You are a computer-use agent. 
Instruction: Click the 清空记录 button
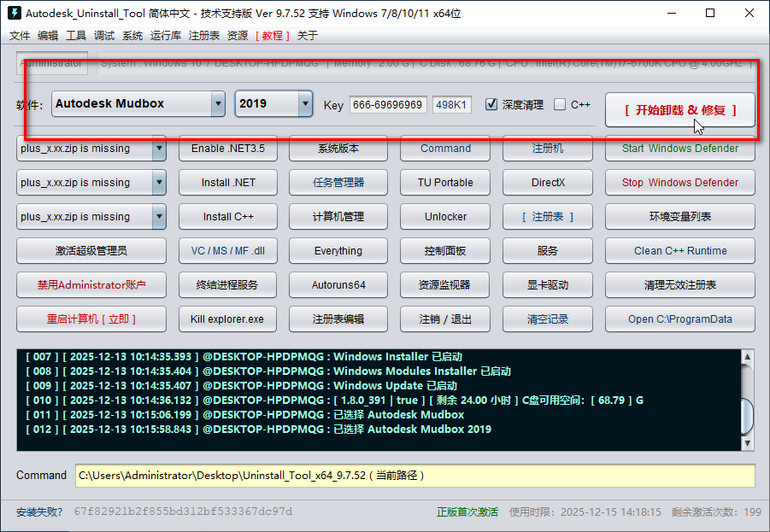point(548,319)
